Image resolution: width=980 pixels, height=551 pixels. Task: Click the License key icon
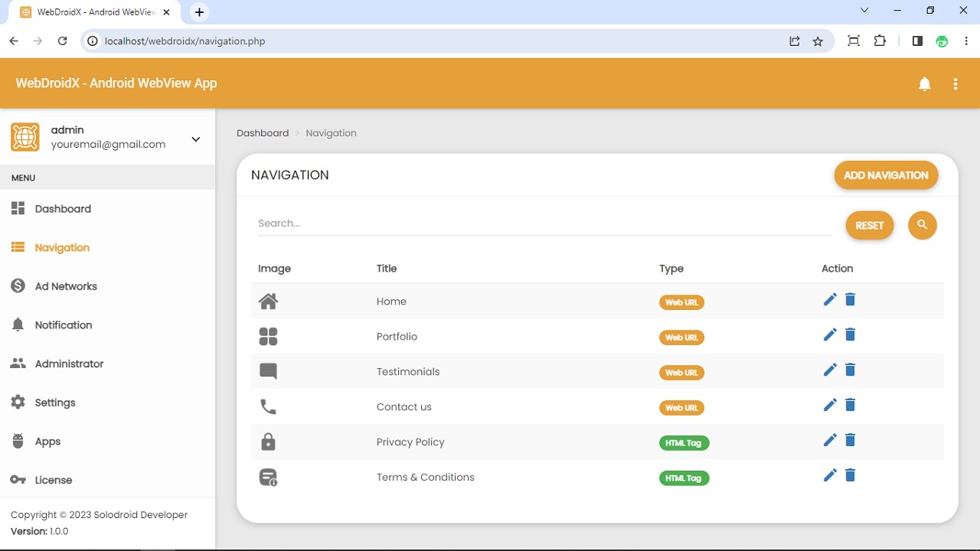pos(18,479)
